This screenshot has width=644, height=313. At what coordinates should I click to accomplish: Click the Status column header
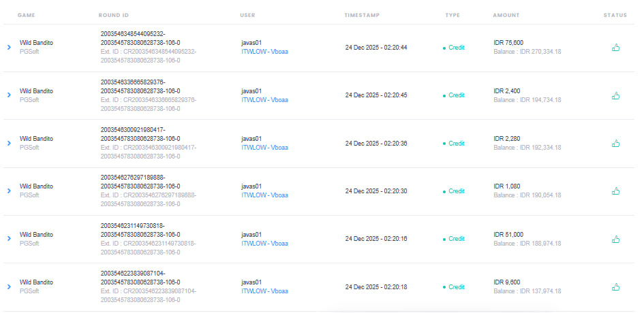(615, 15)
